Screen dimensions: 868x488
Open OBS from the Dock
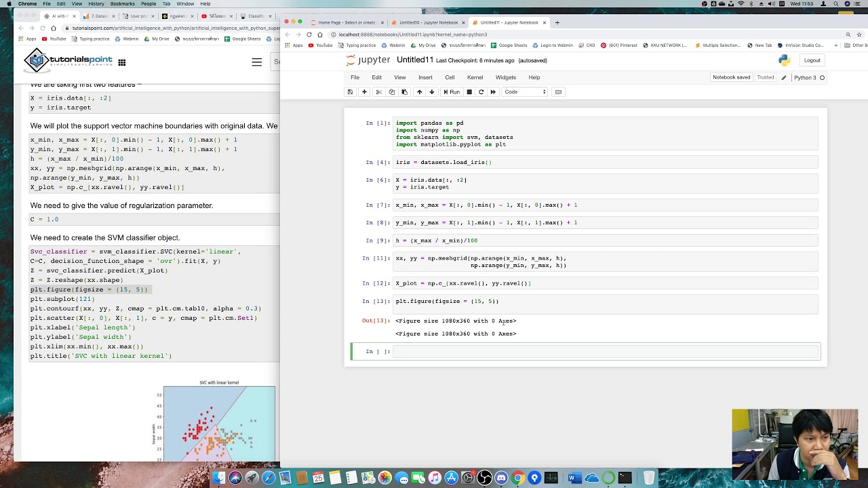(484, 479)
